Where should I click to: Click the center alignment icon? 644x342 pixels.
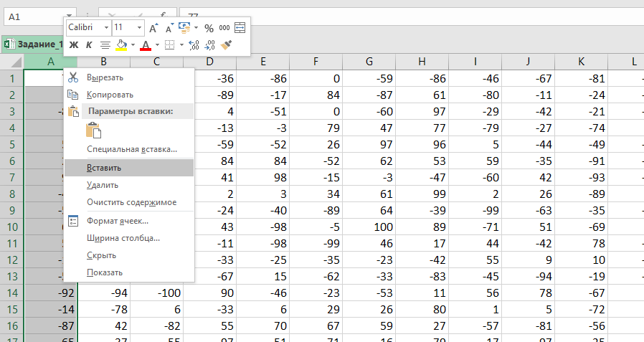pos(105,45)
